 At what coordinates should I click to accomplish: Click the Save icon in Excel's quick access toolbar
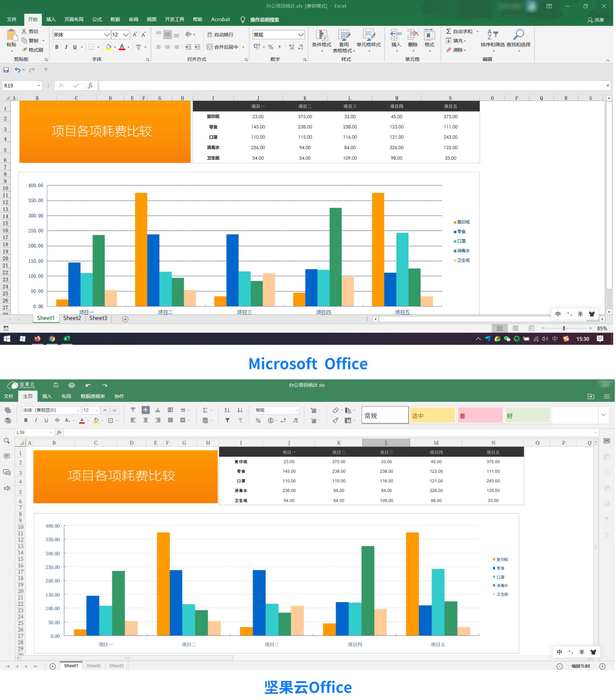[x=6, y=70]
